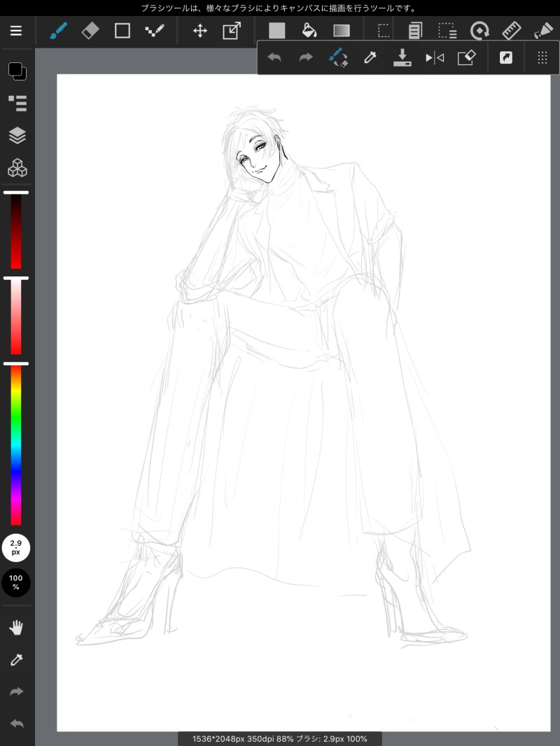This screenshot has height=746, width=560.
Task: Open the Layers panel
Action: 17,135
